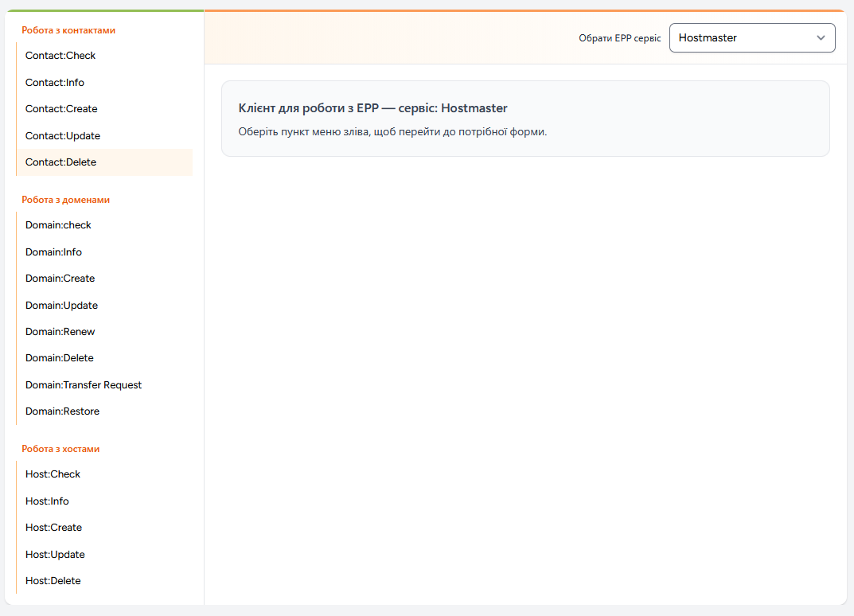The image size is (854, 616).
Task: Open the Domain:Update form
Action: 61,305
